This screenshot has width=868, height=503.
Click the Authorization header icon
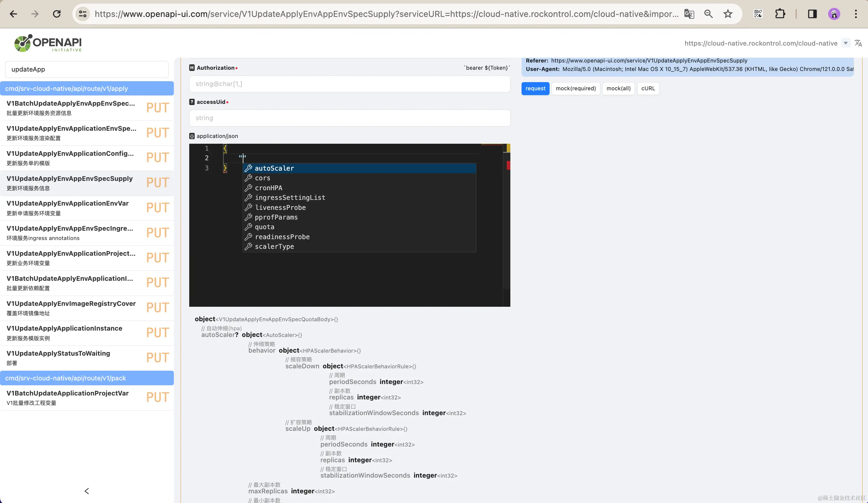pos(192,68)
